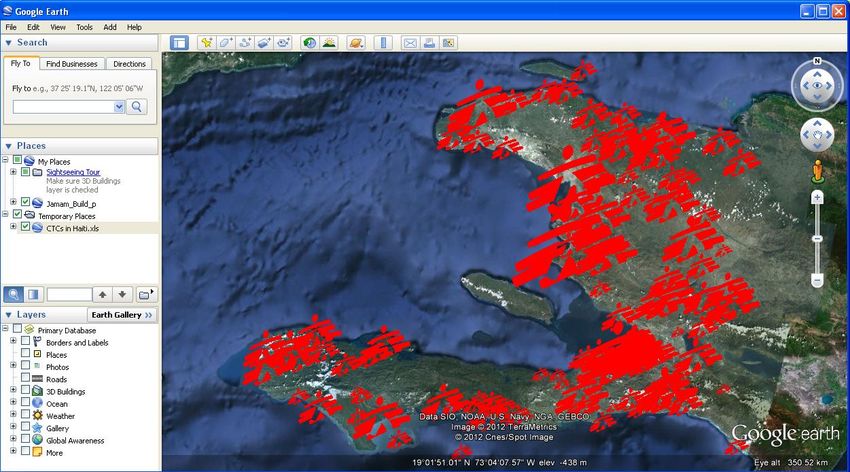Print the current view
Image resolution: width=850 pixels, height=472 pixels.
coord(429,43)
